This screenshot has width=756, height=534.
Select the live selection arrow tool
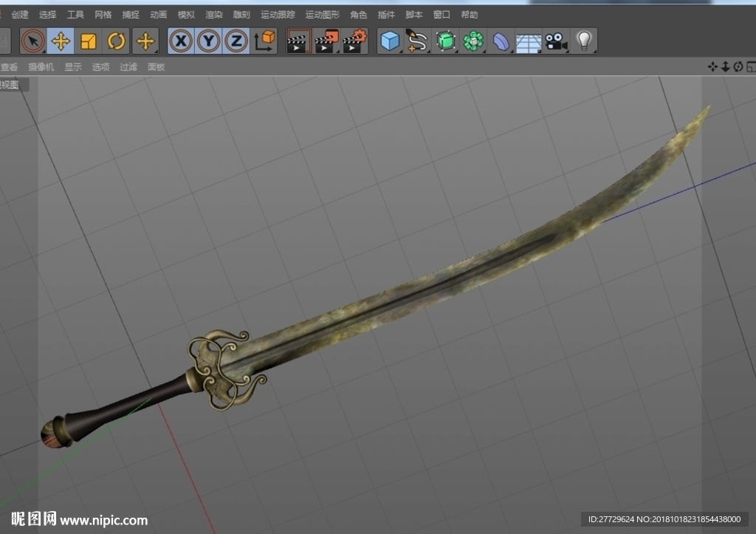click(x=32, y=41)
